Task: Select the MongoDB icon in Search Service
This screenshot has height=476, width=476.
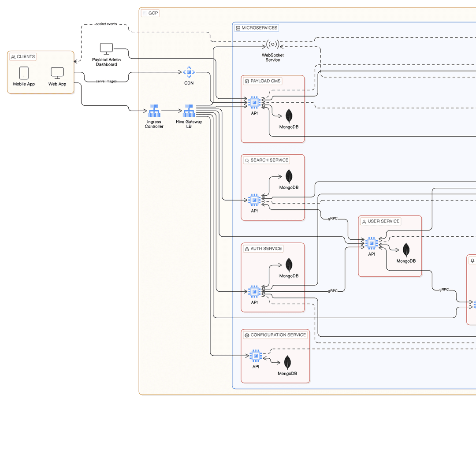Action: click(289, 177)
